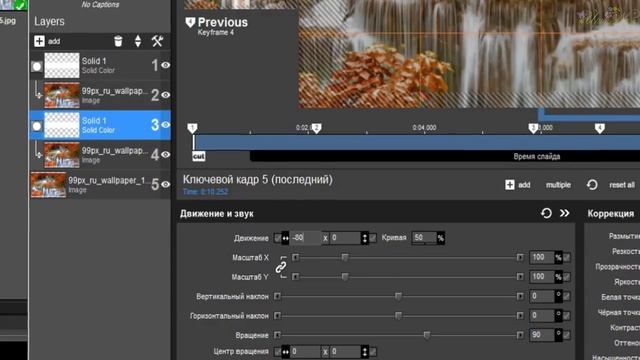Click horizontal arrows icon beside Центр вращения
640x360 pixels.
point(285,351)
